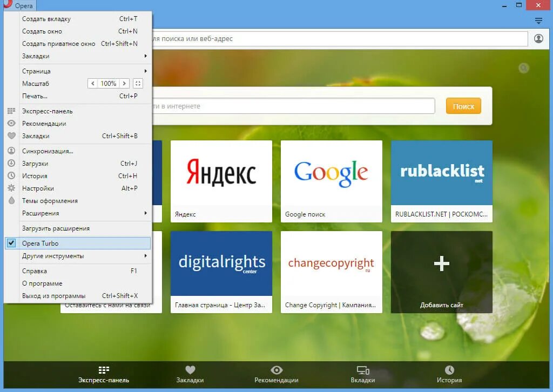Click the Google поиск tile caption
This screenshot has height=392, width=553.
pyautogui.click(x=305, y=214)
